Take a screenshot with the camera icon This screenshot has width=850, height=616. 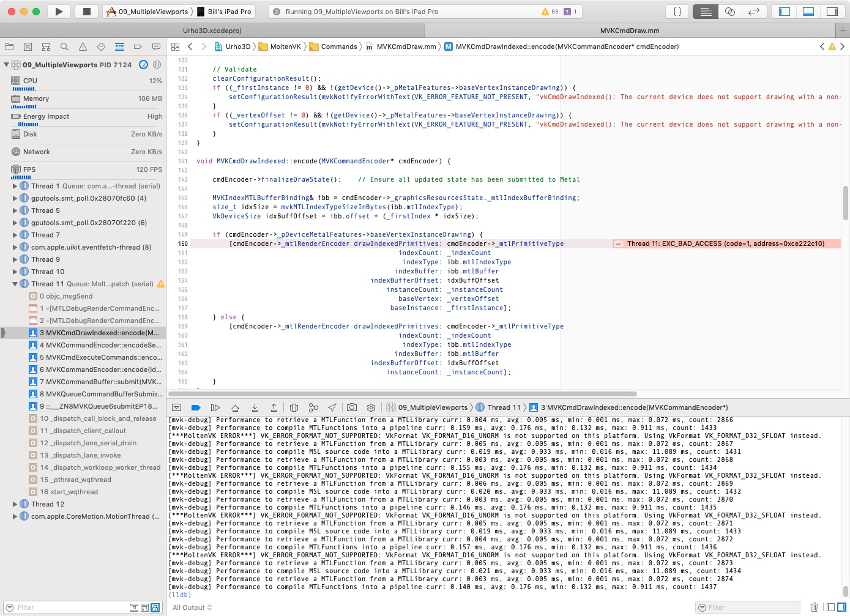352,407
